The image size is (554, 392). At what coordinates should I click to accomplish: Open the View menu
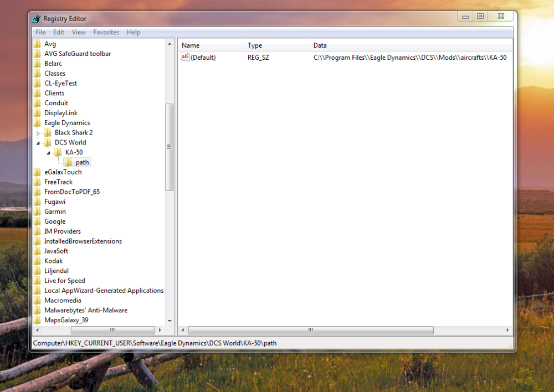click(x=79, y=32)
